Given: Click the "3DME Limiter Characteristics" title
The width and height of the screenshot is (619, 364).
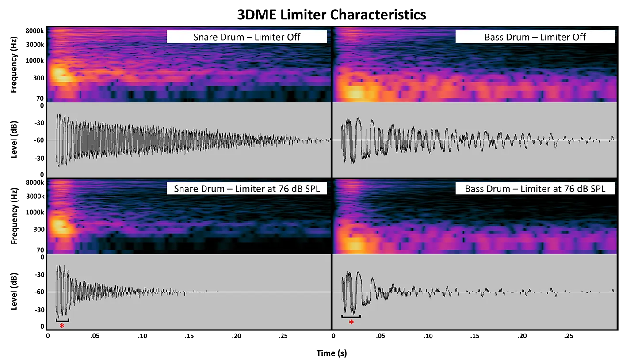Looking at the screenshot, I should 332,15.
